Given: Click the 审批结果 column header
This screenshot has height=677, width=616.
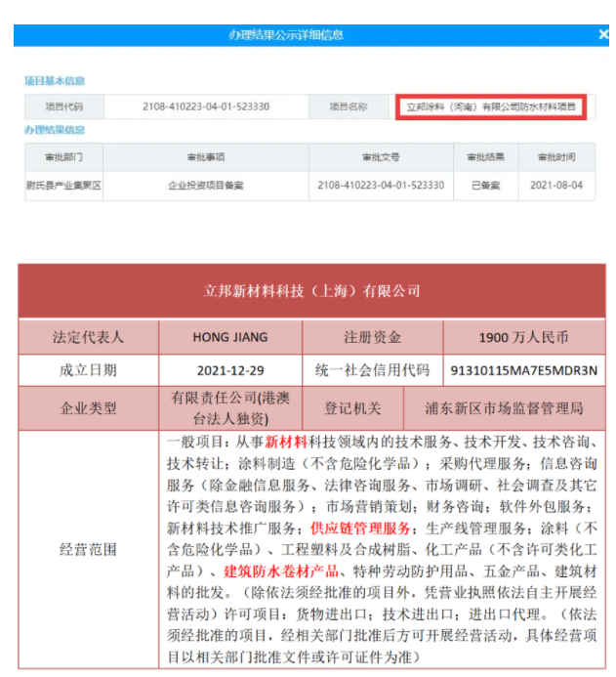Looking at the screenshot, I should (x=486, y=157).
